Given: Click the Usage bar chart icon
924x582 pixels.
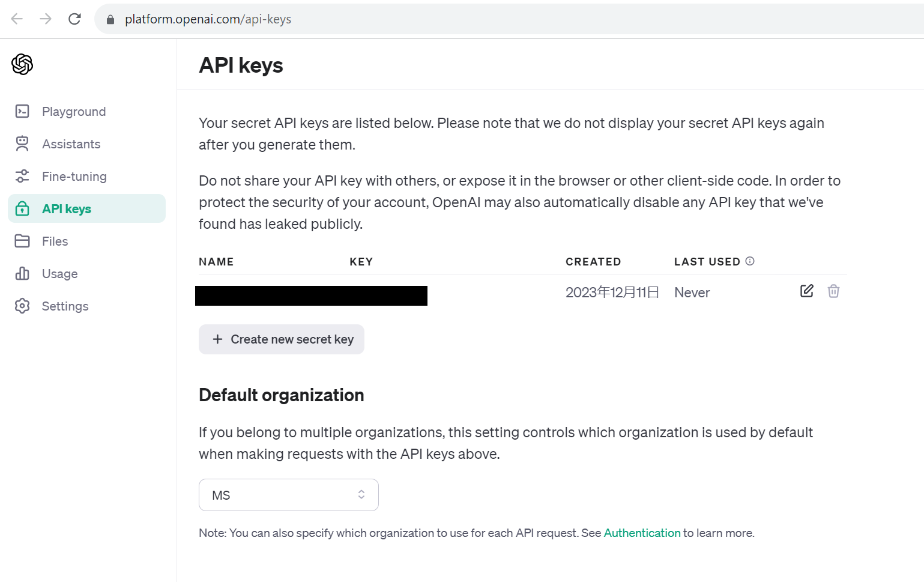Looking at the screenshot, I should coord(22,273).
